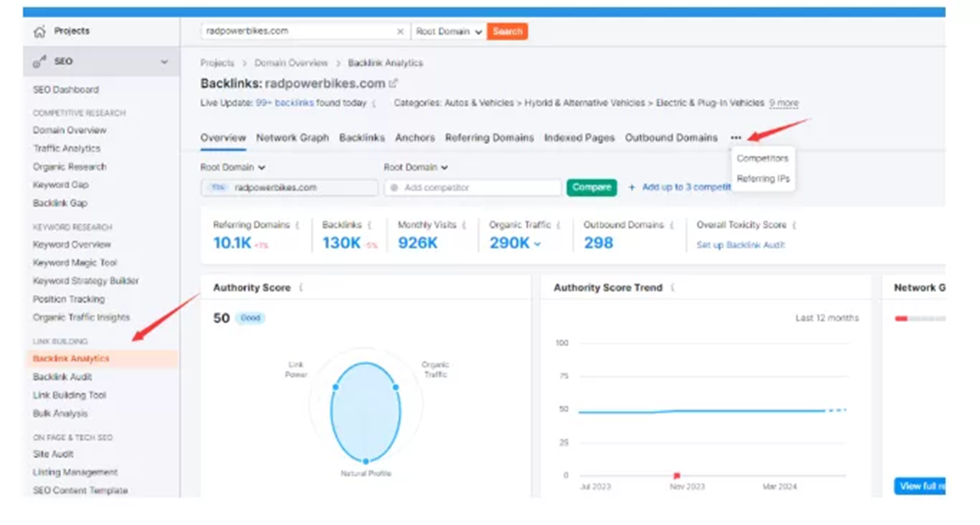The image size is (980, 525).
Task: Open Bulk Analysis in sidebar
Action: [x=60, y=413]
